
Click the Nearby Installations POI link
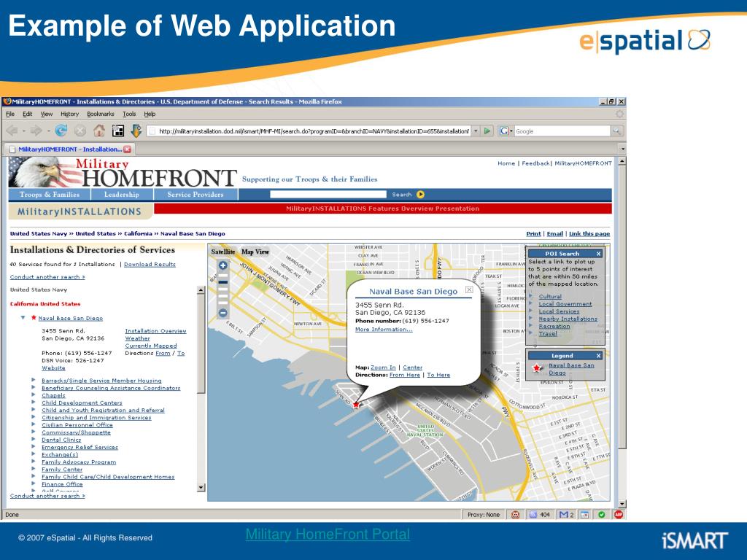[x=568, y=319]
